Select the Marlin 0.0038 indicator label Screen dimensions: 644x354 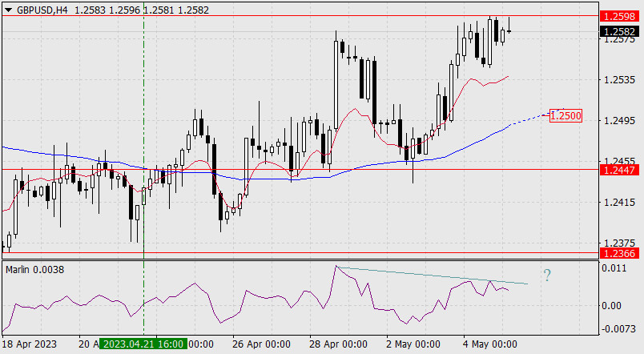35,270
